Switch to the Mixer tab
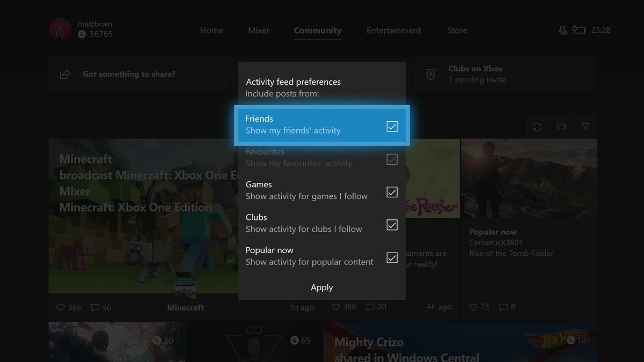Viewport: 644px width, 362px height. coord(258,30)
